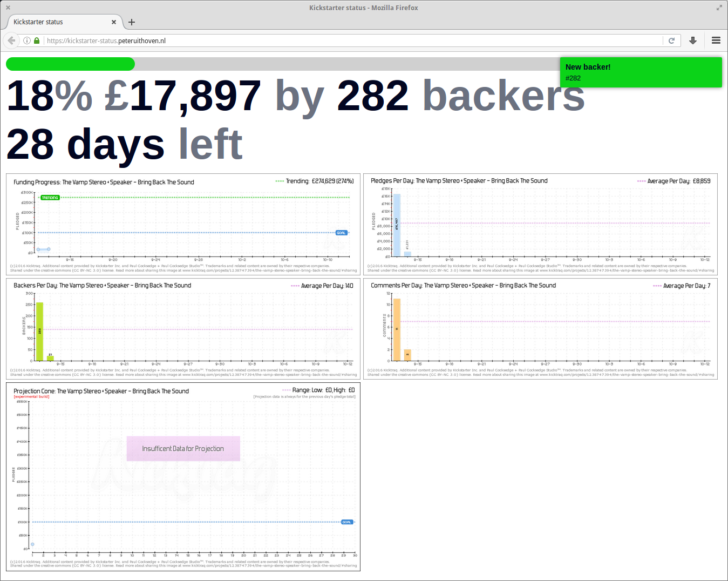
Task: Click the tallest blue bar in Pledges Per Day
Action: (x=397, y=225)
